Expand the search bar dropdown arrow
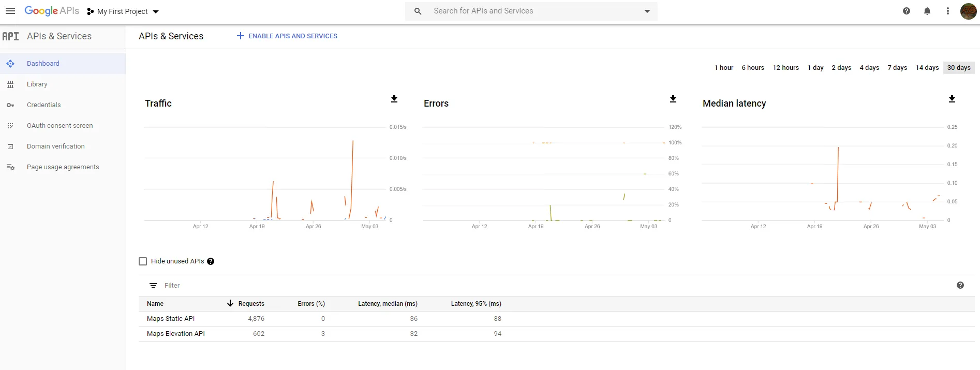This screenshot has height=370, width=980. click(647, 11)
